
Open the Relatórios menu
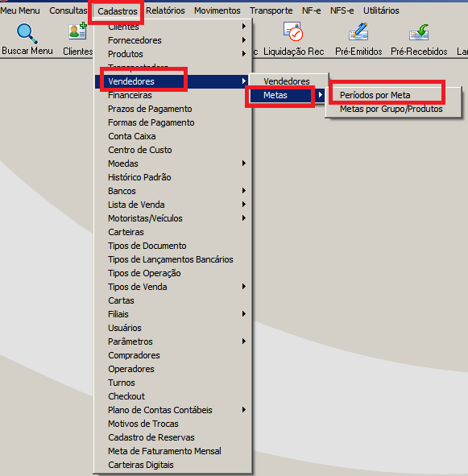(x=165, y=10)
